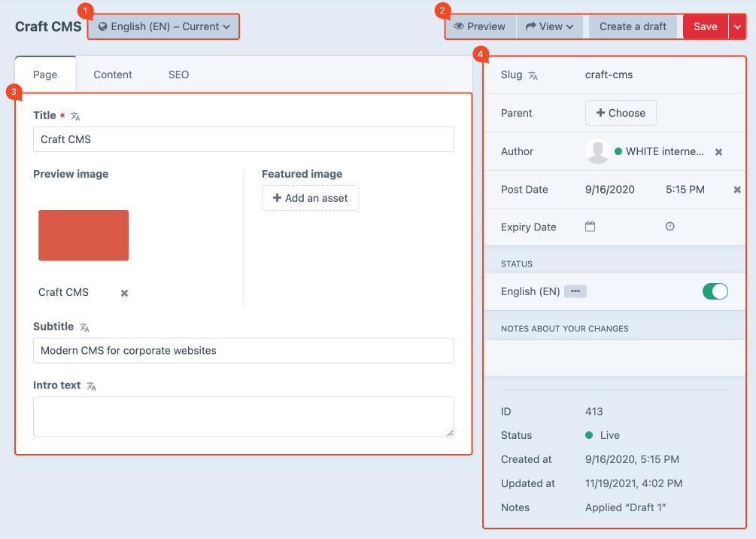
Task: Click the ellipsis badge next to English (EN)
Action: click(x=575, y=291)
